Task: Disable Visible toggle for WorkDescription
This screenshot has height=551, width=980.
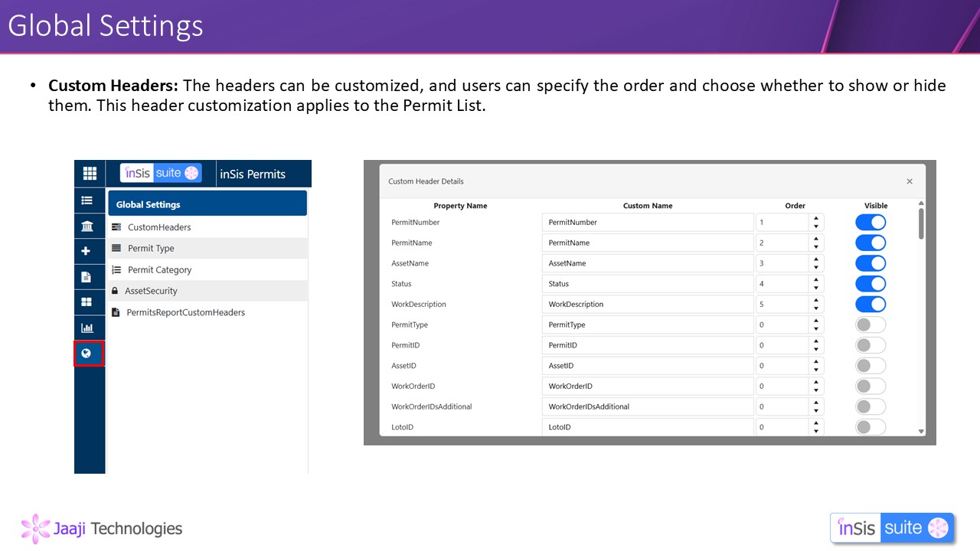Action: coord(871,305)
